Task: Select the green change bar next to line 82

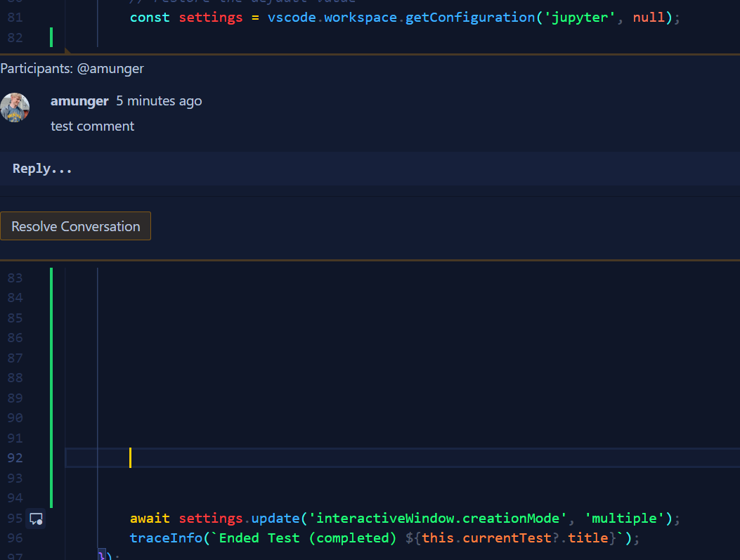Action: (x=51, y=37)
